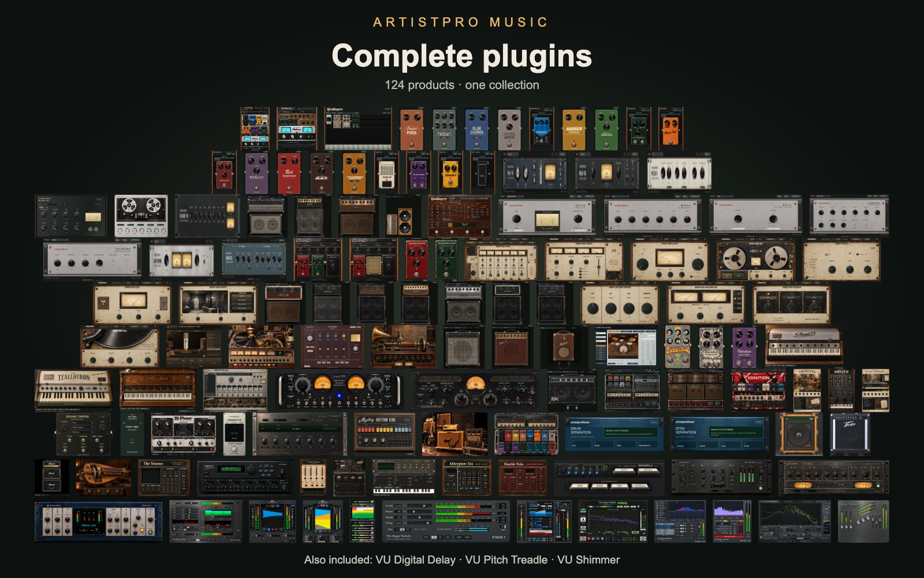
Task: Select the Red Compressor pedal thumbnail
Action: [289, 172]
